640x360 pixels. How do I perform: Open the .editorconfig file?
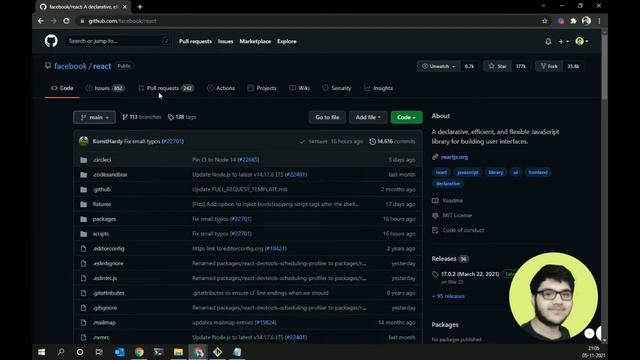pos(108,249)
